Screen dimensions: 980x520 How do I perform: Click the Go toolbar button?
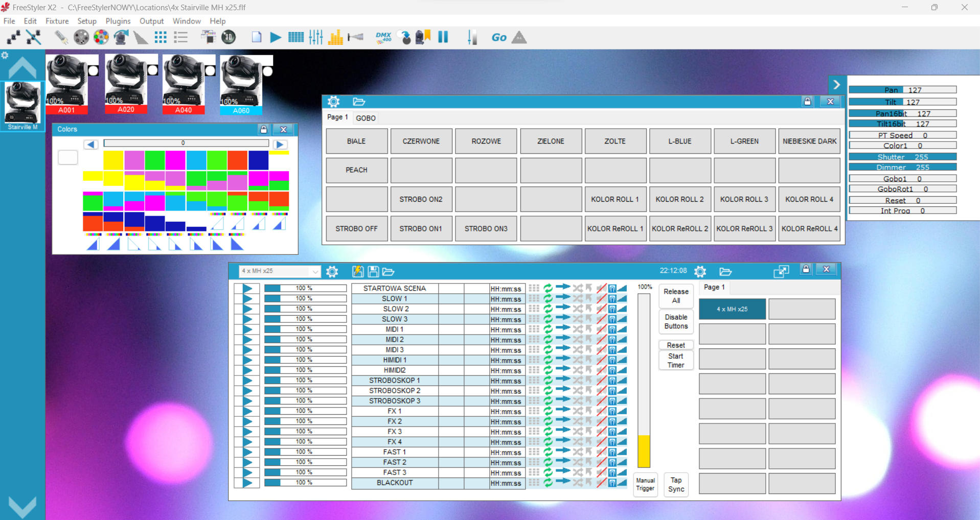pos(498,37)
